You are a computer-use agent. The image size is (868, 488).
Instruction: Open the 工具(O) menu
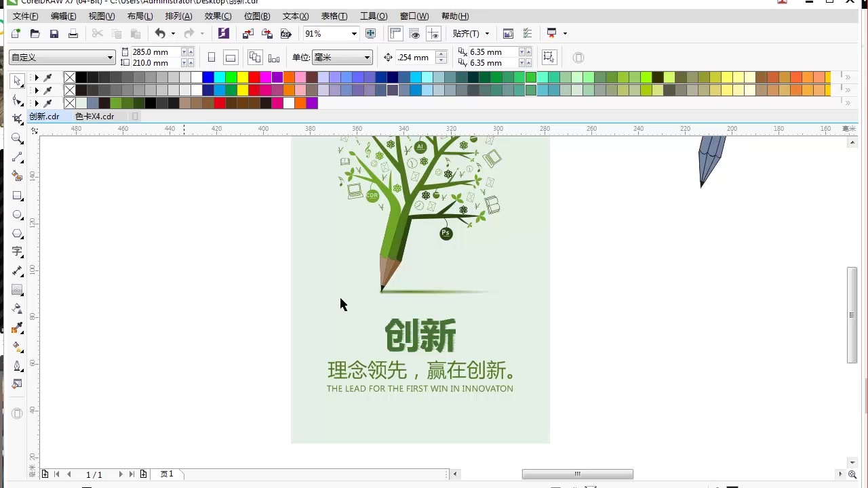pos(374,16)
